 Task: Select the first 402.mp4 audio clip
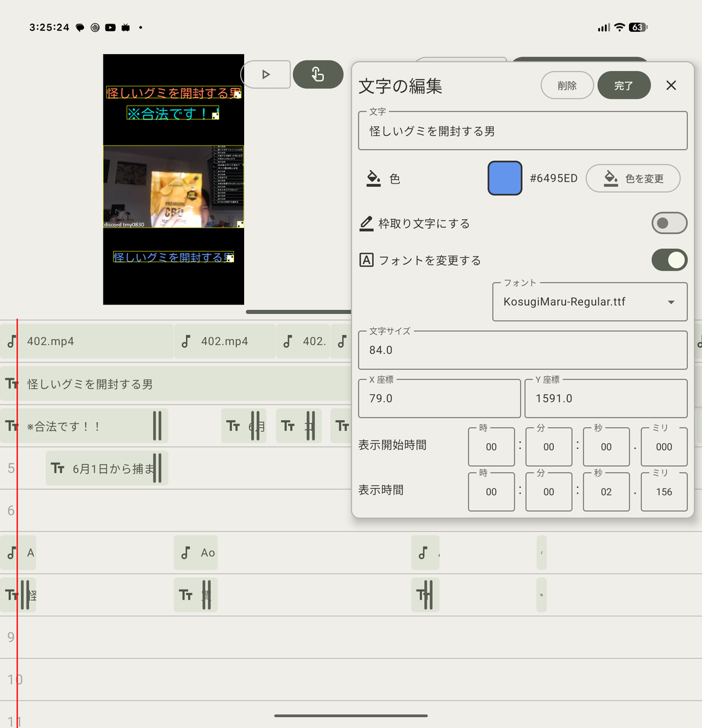pyautogui.click(x=87, y=341)
